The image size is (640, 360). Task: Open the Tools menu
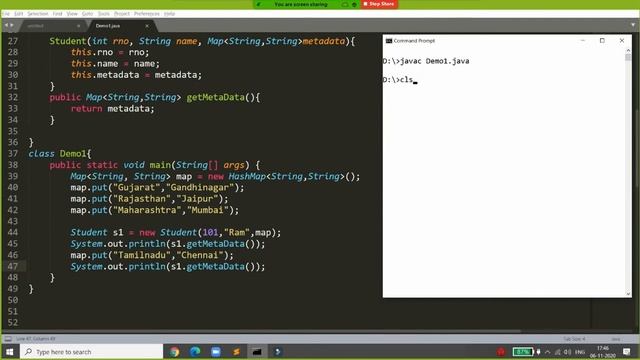coord(104,13)
